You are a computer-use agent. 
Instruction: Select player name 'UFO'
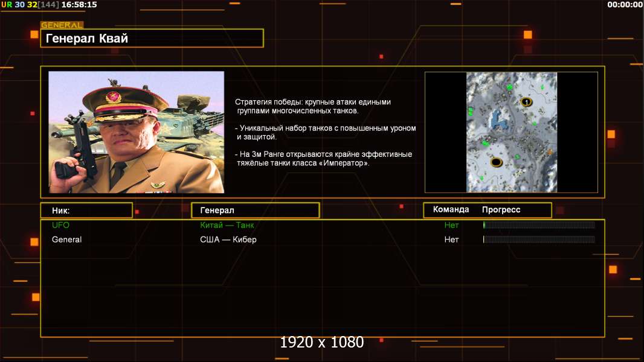click(x=61, y=225)
